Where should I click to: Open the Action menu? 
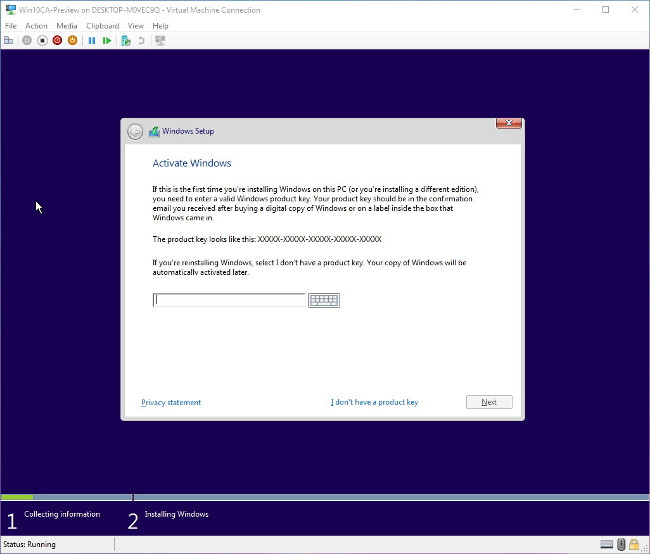36,26
